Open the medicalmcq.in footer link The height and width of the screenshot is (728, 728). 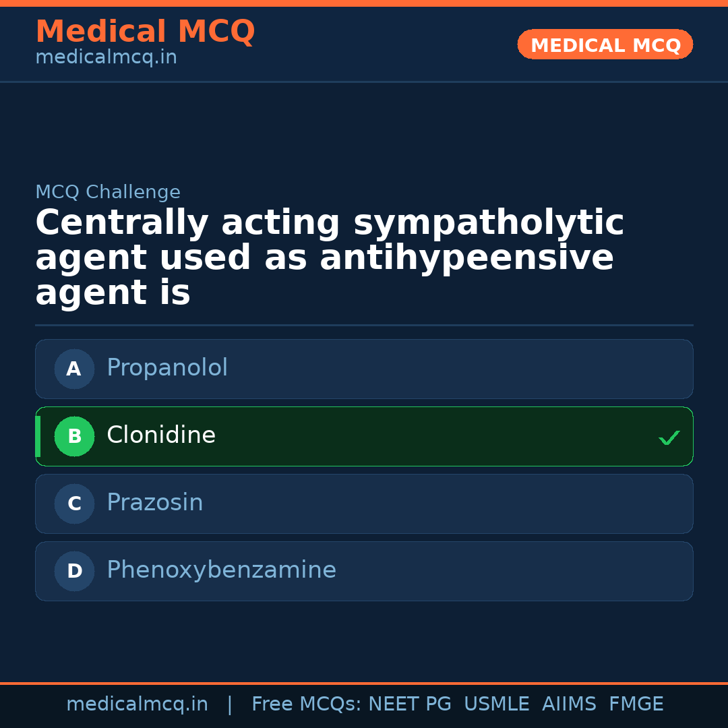point(137,704)
